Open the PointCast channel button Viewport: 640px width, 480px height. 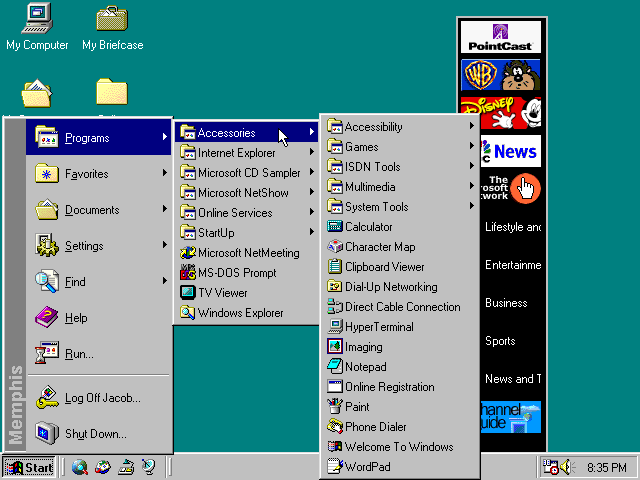(501, 37)
